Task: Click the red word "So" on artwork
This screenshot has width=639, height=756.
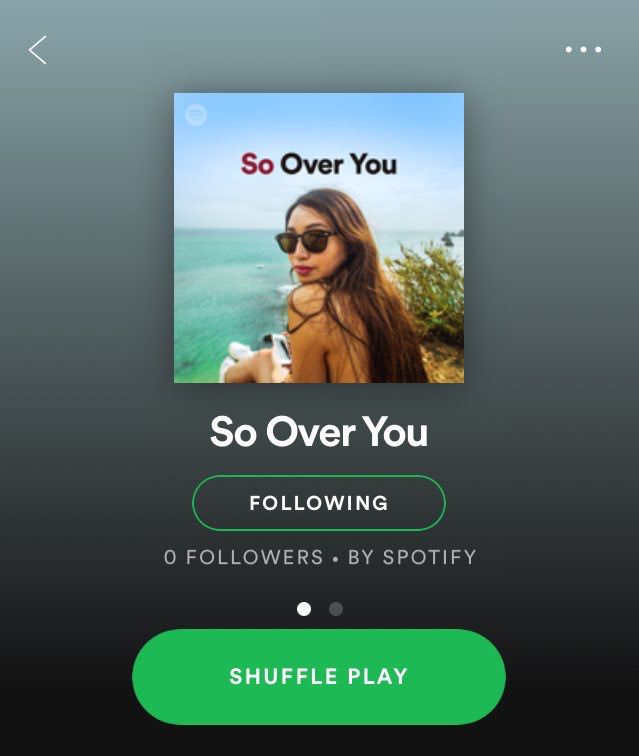Action: coord(258,164)
